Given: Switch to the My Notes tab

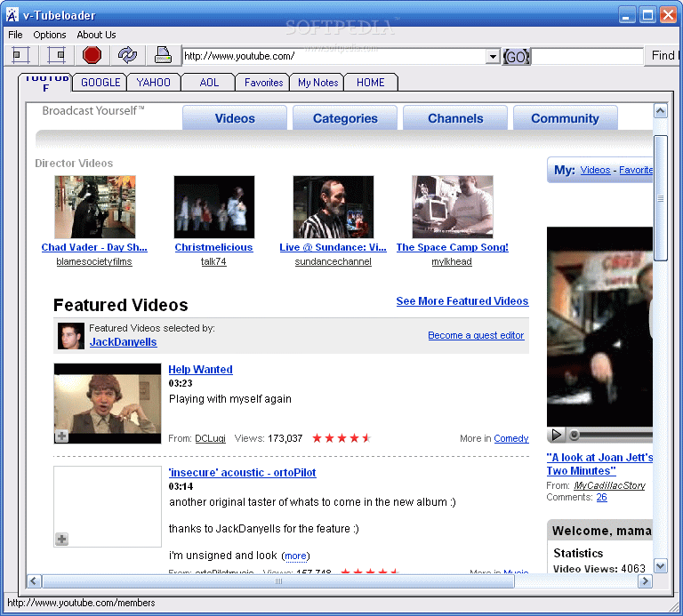Looking at the screenshot, I should (x=317, y=83).
